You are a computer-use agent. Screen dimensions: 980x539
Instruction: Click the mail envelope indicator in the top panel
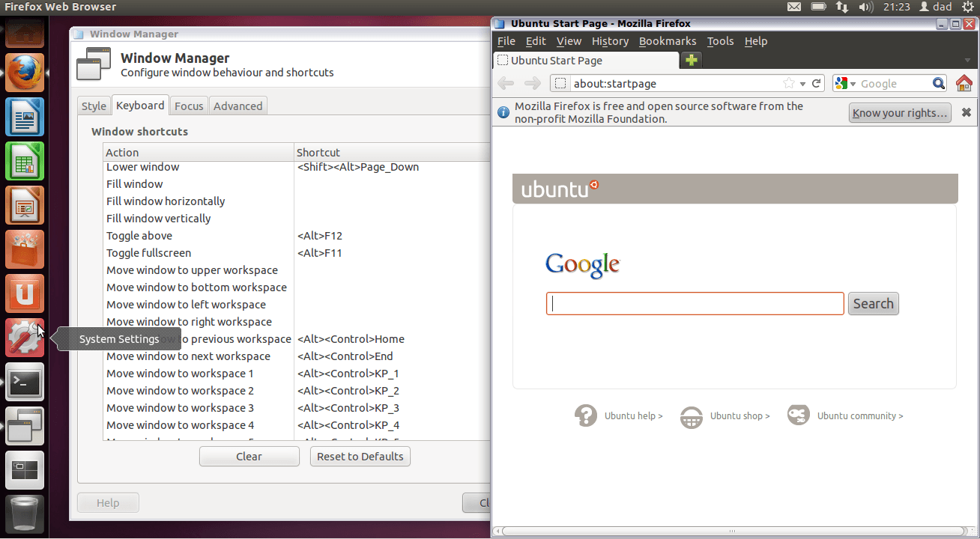(x=795, y=7)
